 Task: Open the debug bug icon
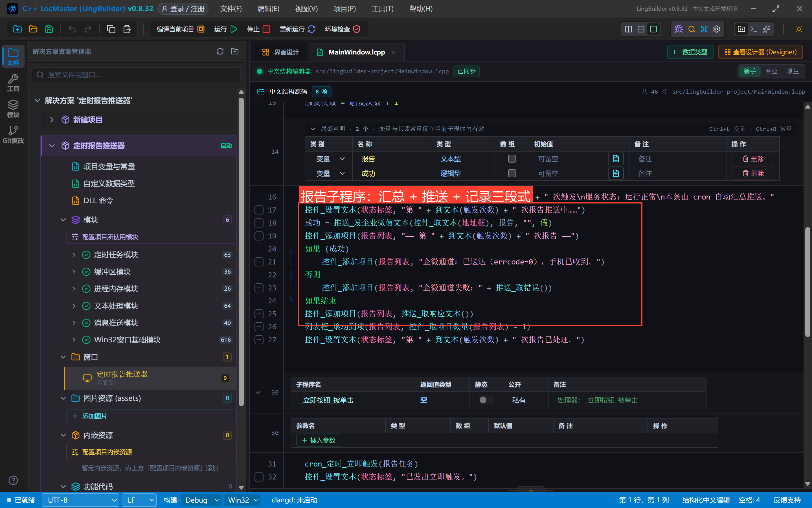[679, 29]
